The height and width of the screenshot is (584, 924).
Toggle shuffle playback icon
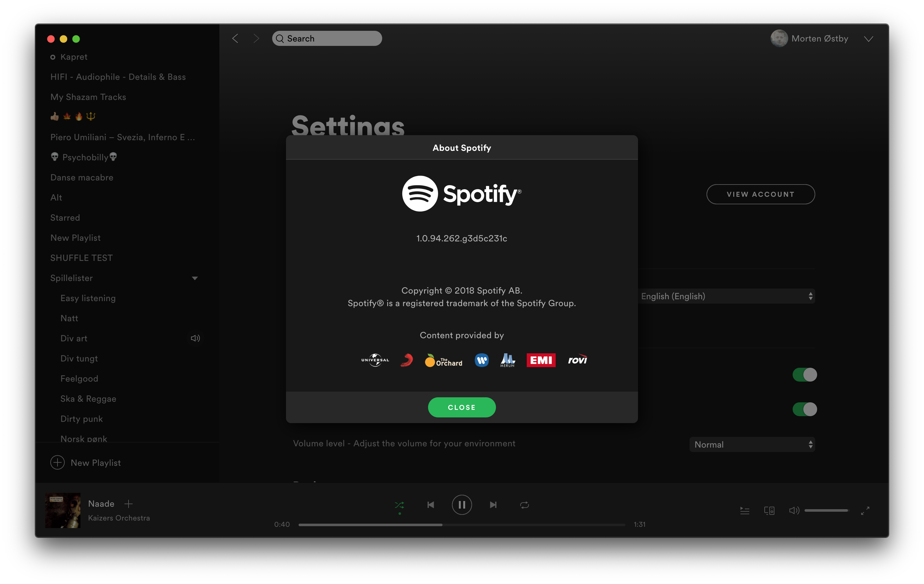399,505
